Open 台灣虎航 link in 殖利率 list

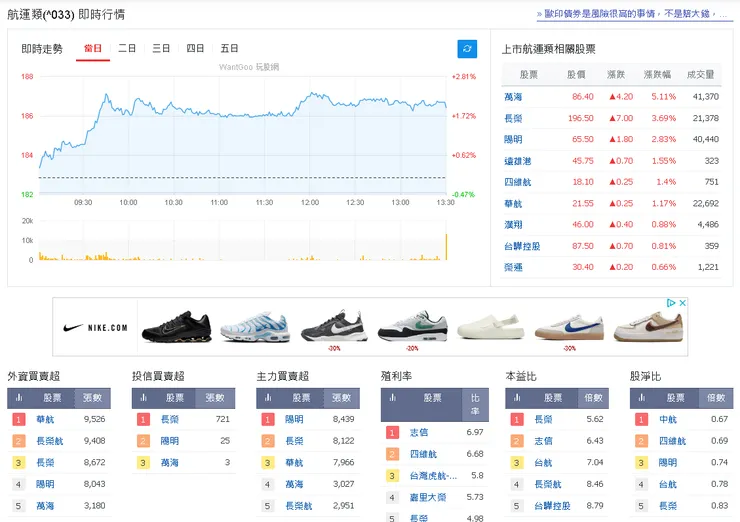433,476
